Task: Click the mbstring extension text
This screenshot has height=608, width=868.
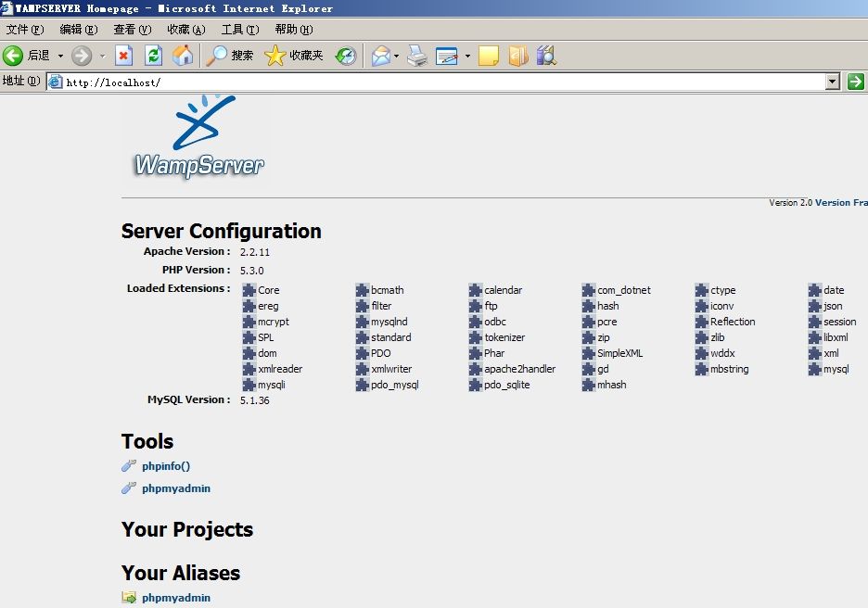Action: pos(730,369)
